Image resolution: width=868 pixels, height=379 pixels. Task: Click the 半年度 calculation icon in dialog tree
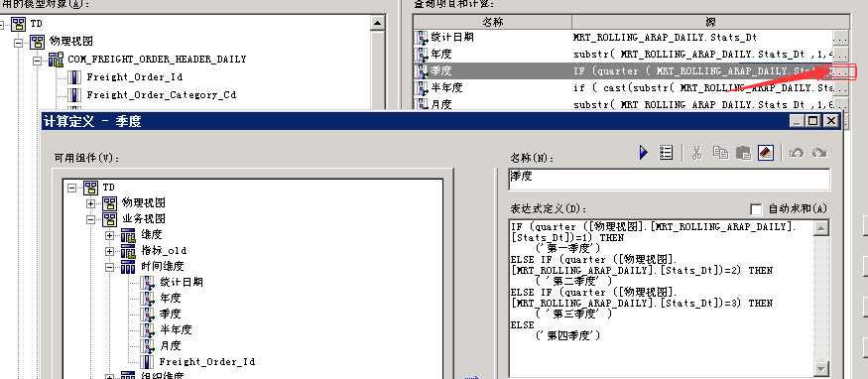[147, 329]
